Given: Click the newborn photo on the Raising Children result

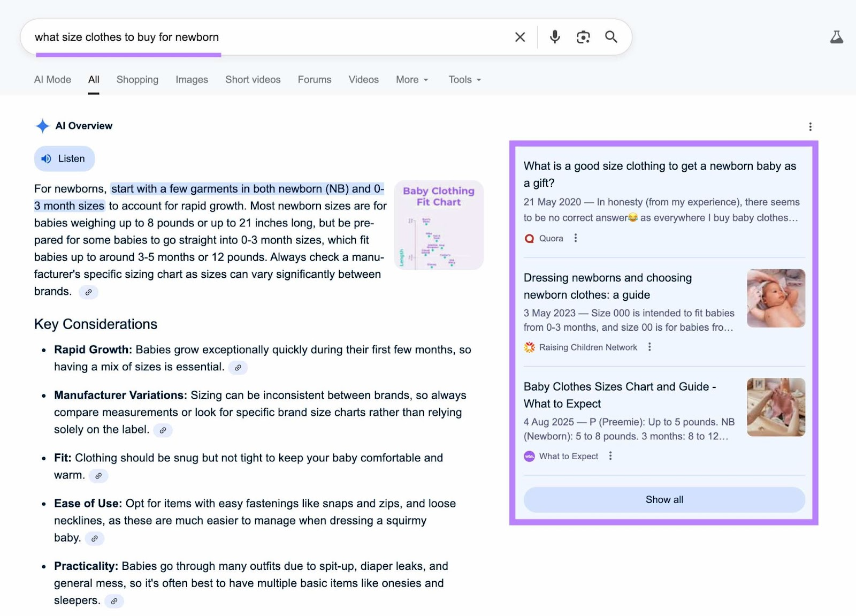Looking at the screenshot, I should click(776, 298).
